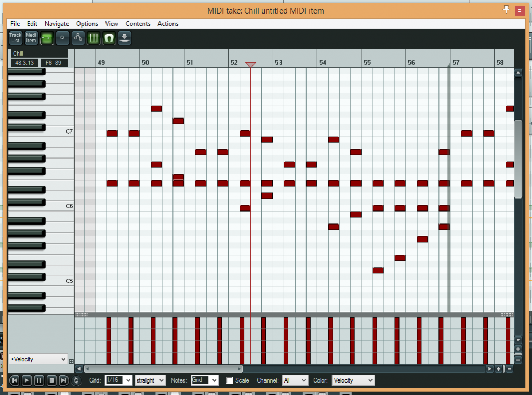Click the red edit cursor marker in ruler
Screen dimensions: 532x395
coord(250,64)
